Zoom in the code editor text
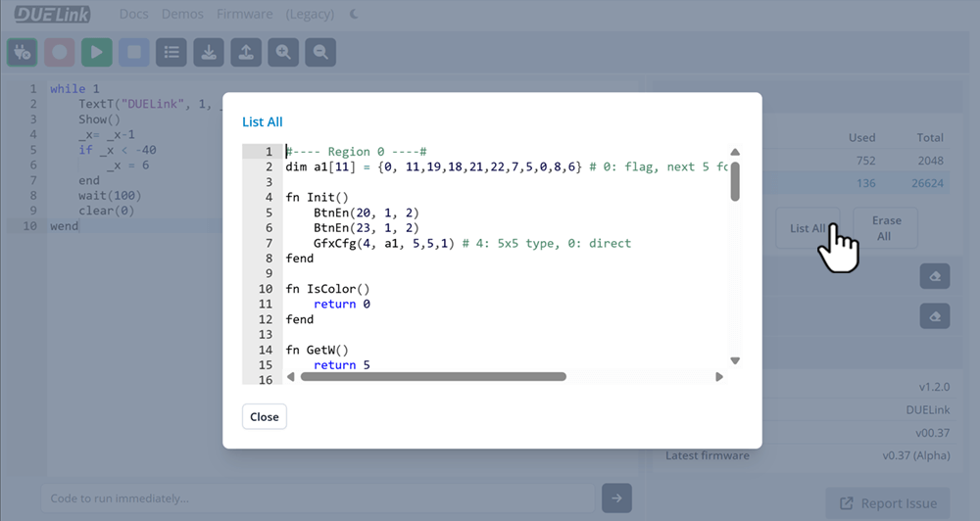The height and width of the screenshot is (521, 980). [x=283, y=52]
